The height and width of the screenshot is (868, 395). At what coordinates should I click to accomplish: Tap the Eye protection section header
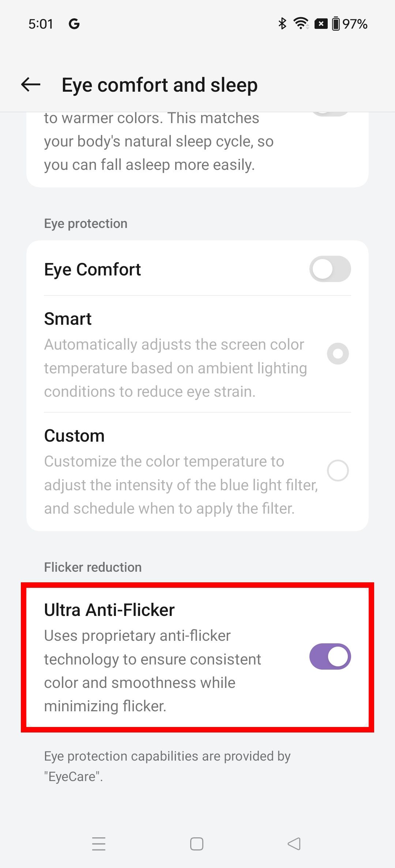tap(85, 223)
